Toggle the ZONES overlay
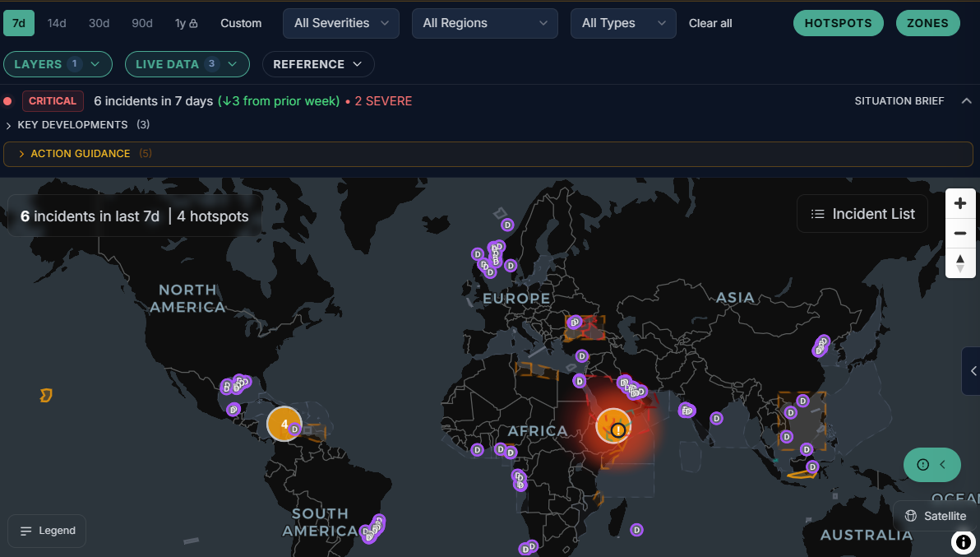 pyautogui.click(x=927, y=23)
